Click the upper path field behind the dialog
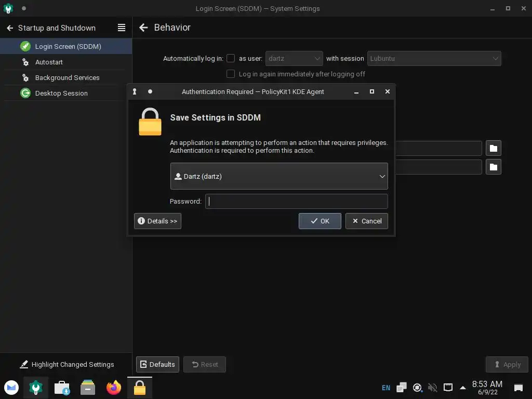The height and width of the screenshot is (399, 532). [x=438, y=148]
